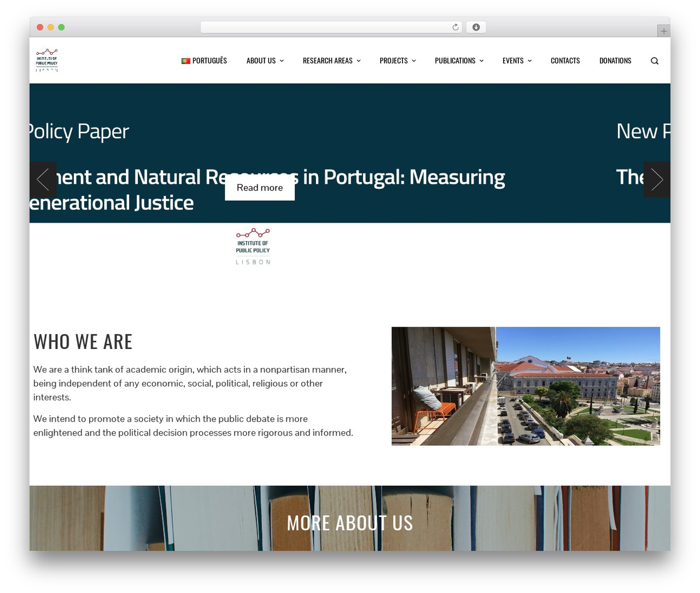Screen dimensions: 700x593
Task: Click the Portuguese flag icon
Action: pyautogui.click(x=185, y=61)
